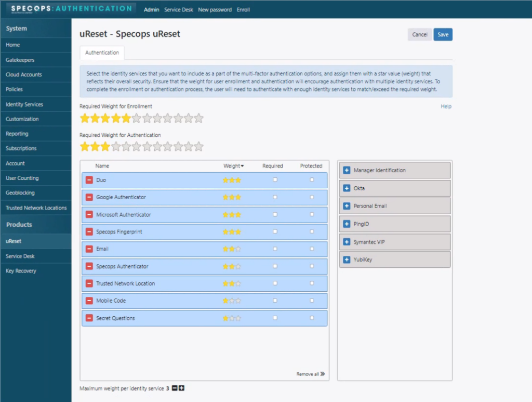
Task: Open Account in sidebar
Action: 36,163
